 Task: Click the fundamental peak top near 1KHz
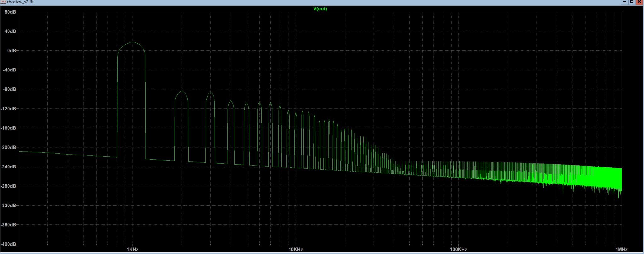133,42
